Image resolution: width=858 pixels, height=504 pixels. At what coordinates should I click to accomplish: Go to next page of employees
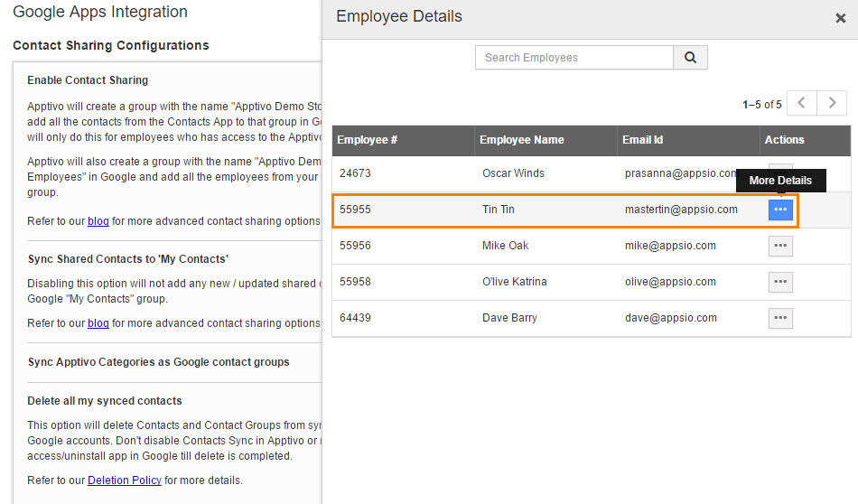[832, 103]
